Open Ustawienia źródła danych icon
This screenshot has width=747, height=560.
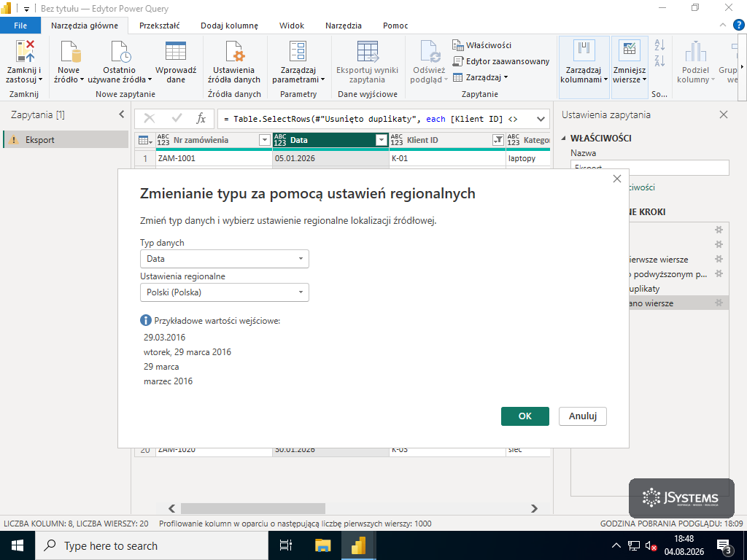click(x=234, y=52)
